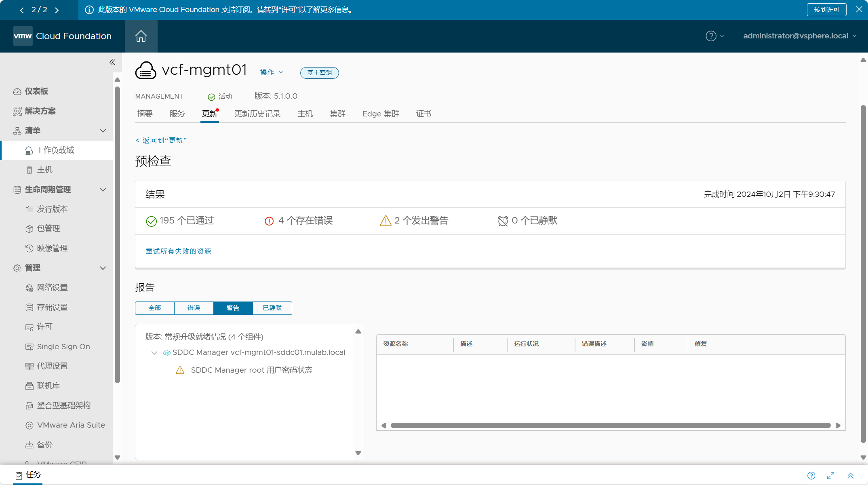Dismiss the subscription banner
868x485 pixels.
859,9
